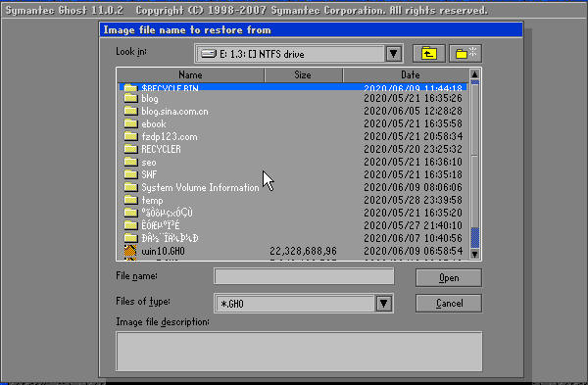Click the temp folder name
The height and width of the screenshot is (385, 588).
(152, 200)
